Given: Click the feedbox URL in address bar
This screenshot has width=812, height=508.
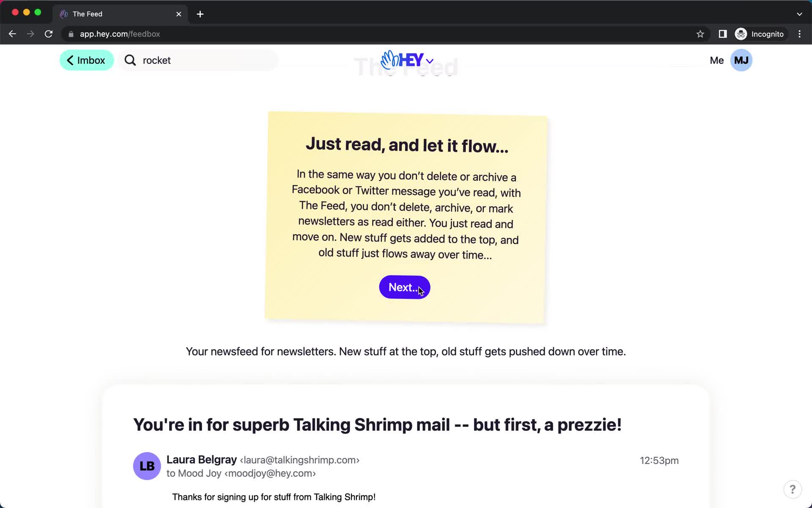Looking at the screenshot, I should [121, 33].
